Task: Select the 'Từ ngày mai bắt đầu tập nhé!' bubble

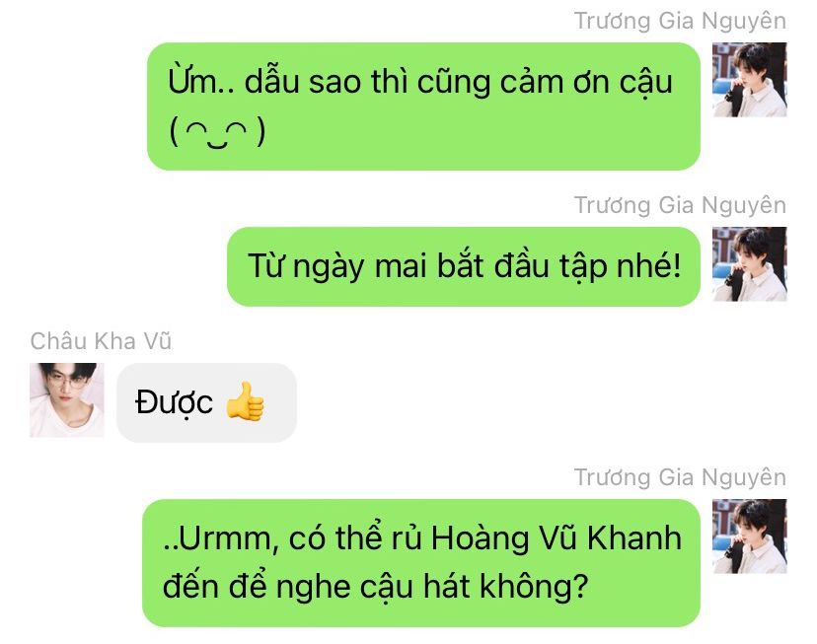Action: [464, 266]
